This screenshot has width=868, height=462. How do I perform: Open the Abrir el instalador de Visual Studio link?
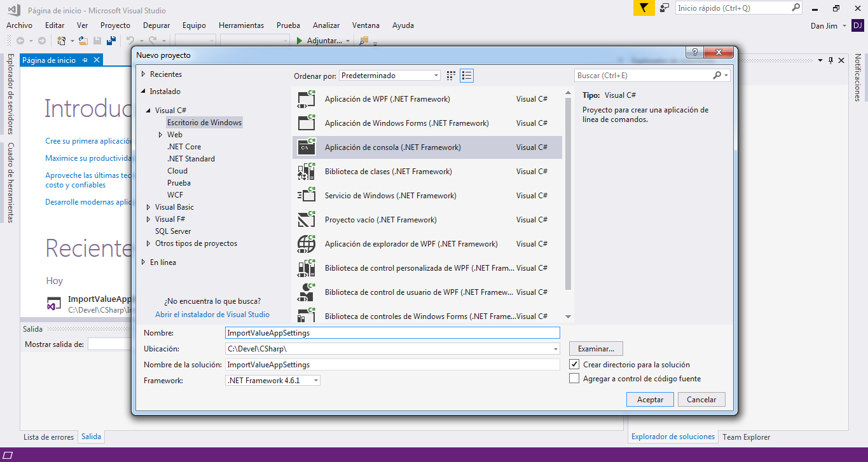pos(212,315)
